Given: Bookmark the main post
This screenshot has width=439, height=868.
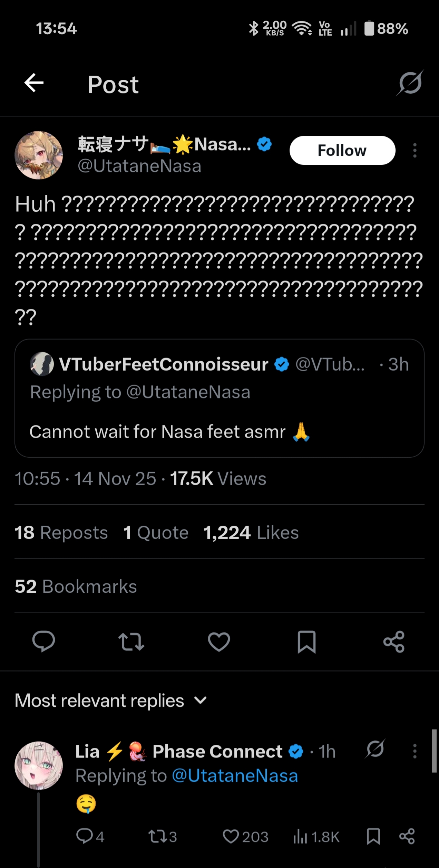Looking at the screenshot, I should coord(306,641).
